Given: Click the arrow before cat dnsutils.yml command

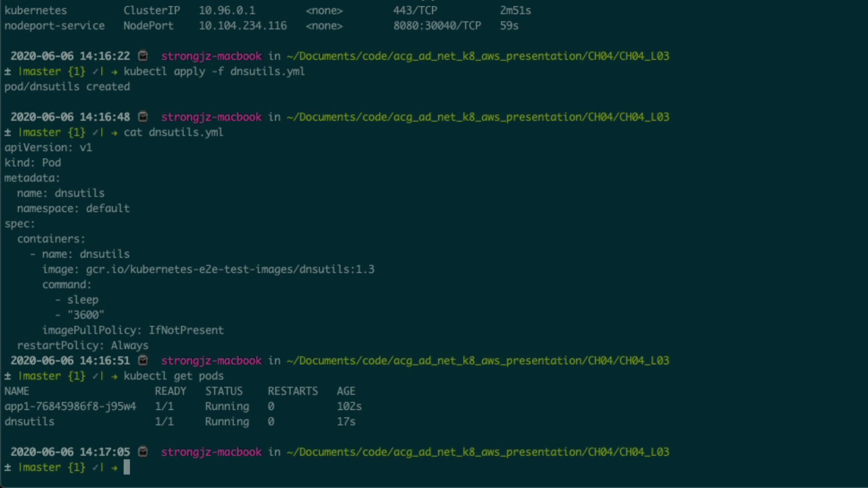Looking at the screenshot, I should point(114,133).
